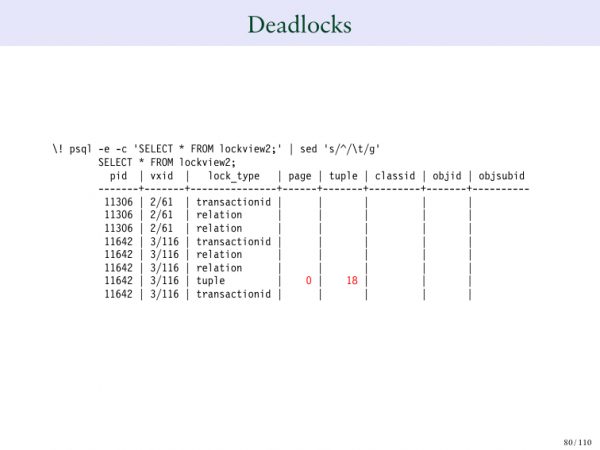Click pid 11306 in the first row
Viewport: 600px width, 450px height.
(x=119, y=202)
